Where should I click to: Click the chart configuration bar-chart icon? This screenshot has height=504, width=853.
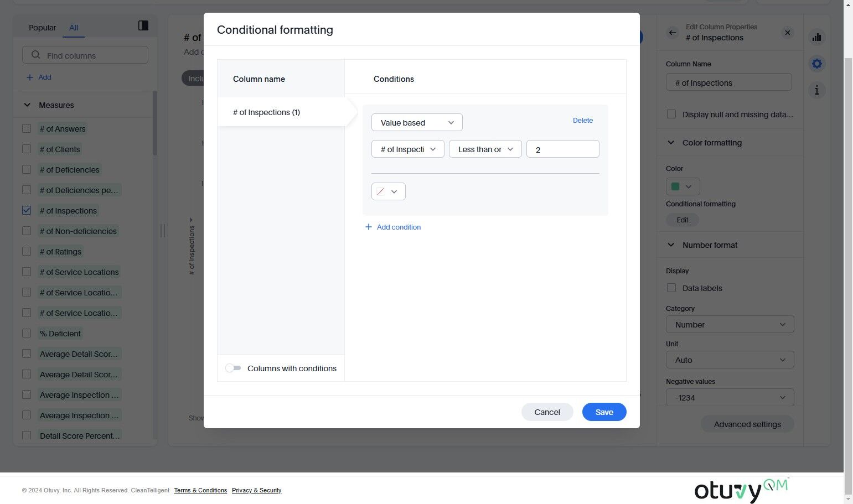816,37
